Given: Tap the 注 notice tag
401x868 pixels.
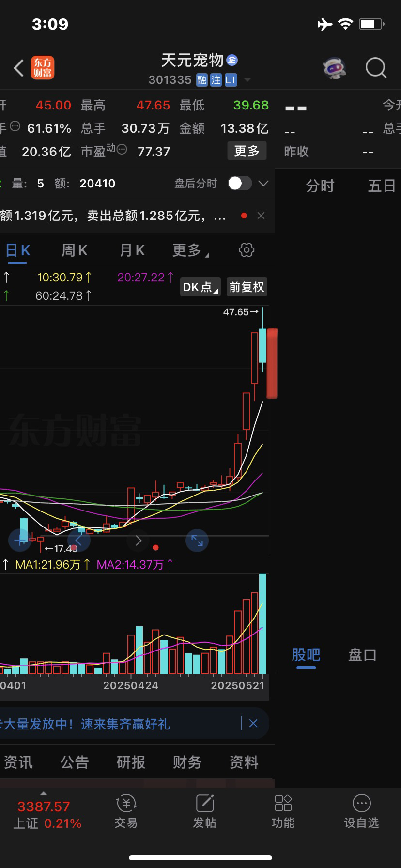Looking at the screenshot, I should click(216, 80).
